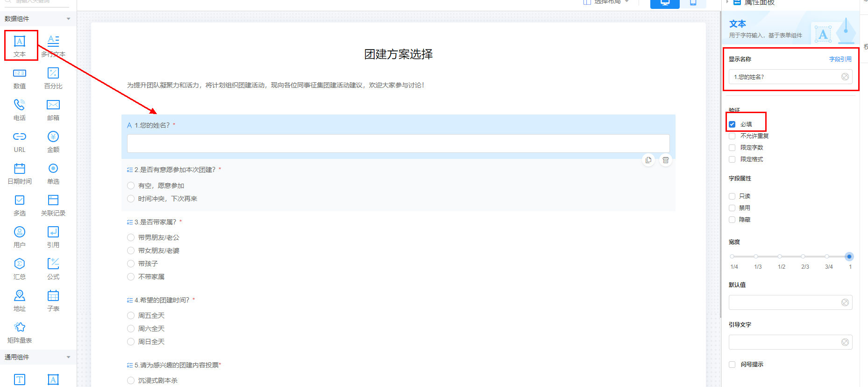Screen dimensions: 868x387
Task: Check the 只读 read-only option
Action: (732, 196)
